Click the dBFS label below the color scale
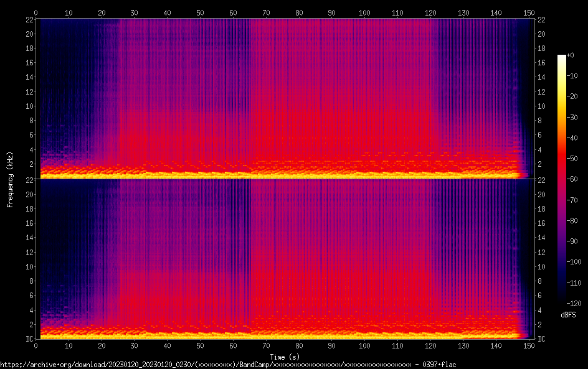The image size is (588, 369). coord(568,315)
